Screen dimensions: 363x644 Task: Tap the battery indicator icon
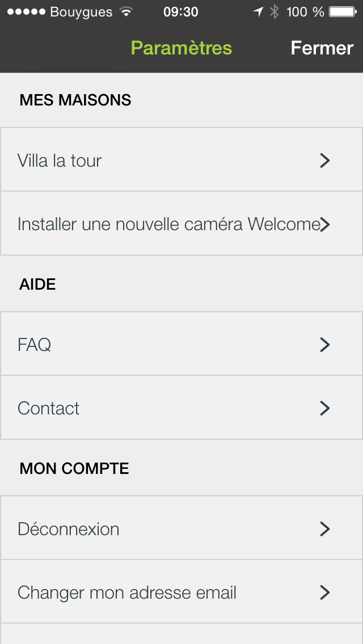[343, 12]
